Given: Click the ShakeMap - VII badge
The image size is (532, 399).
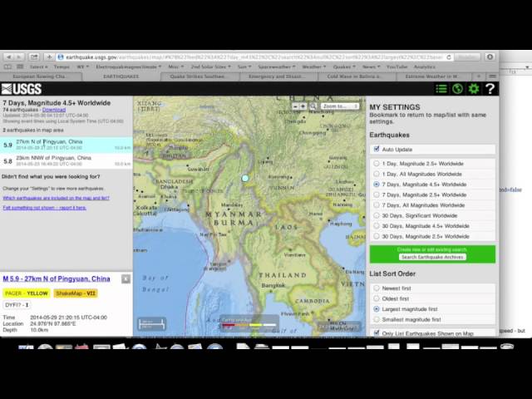Looking at the screenshot, I should click(76, 293).
